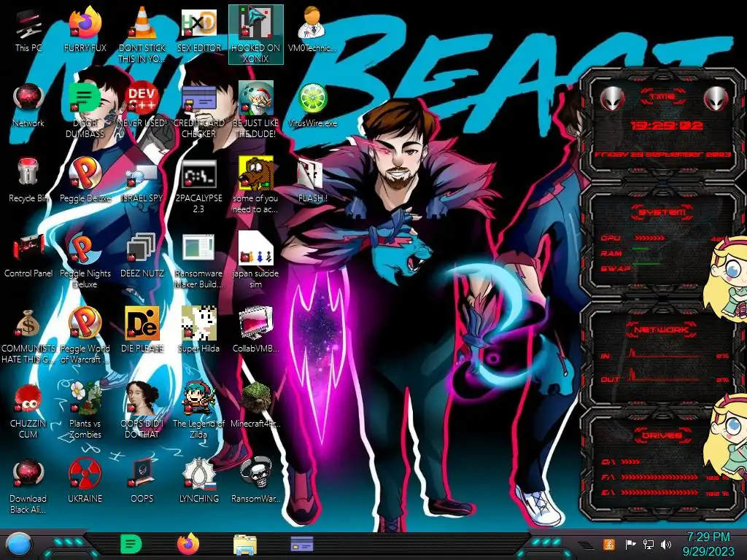Click the Peggle Deluxe shortcut
The width and height of the screenshot is (747, 560).
click(x=85, y=180)
